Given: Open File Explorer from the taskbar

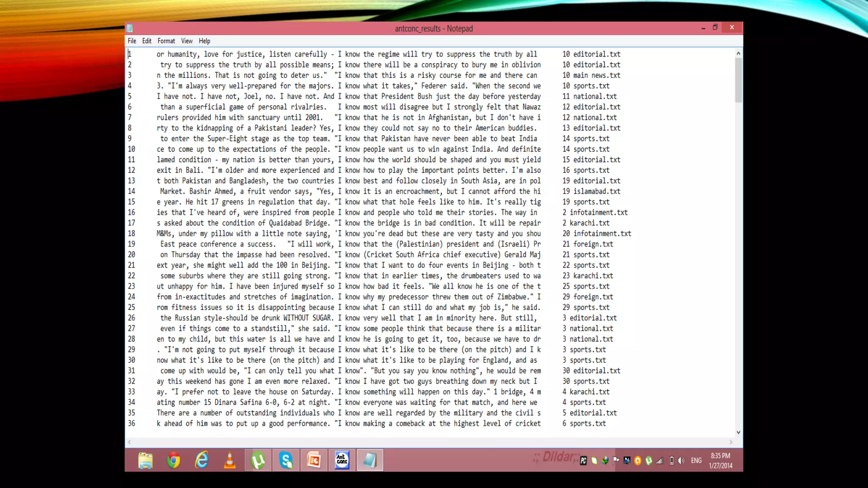Looking at the screenshot, I should coord(145,460).
